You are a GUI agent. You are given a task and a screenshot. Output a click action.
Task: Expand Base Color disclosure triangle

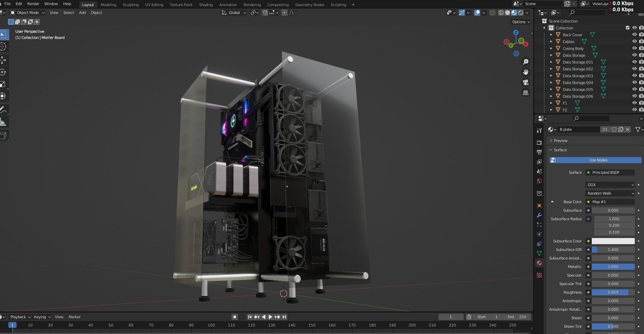[553, 202]
